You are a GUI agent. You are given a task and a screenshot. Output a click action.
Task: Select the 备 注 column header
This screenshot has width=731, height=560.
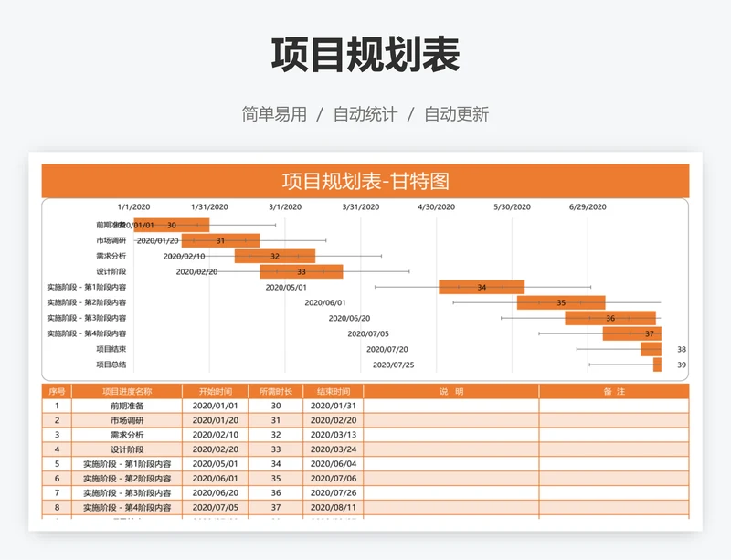[614, 391]
